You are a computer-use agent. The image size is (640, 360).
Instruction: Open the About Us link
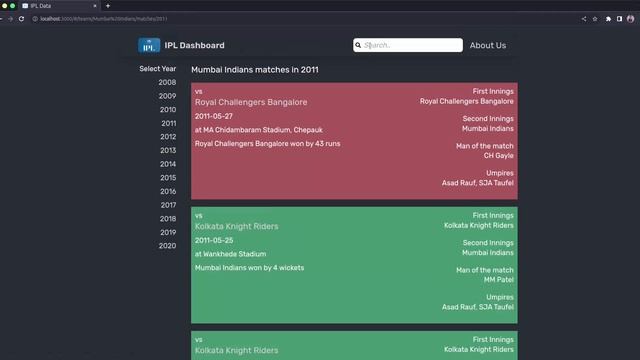click(488, 45)
